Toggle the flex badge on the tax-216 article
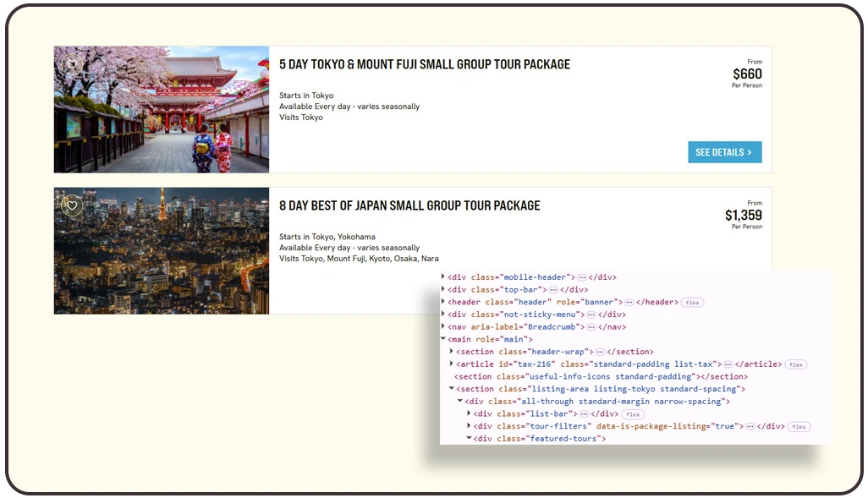 pos(795,364)
